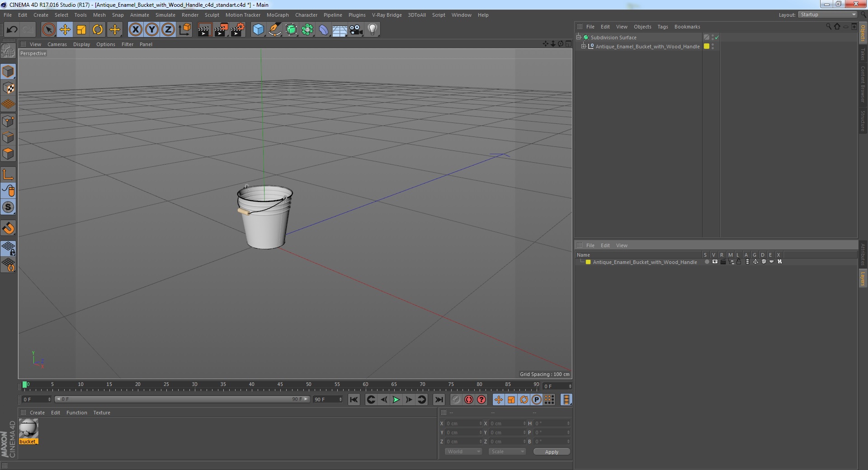
Task: Click yellow layer color swatch in Layers manager
Action: pyautogui.click(x=588, y=262)
